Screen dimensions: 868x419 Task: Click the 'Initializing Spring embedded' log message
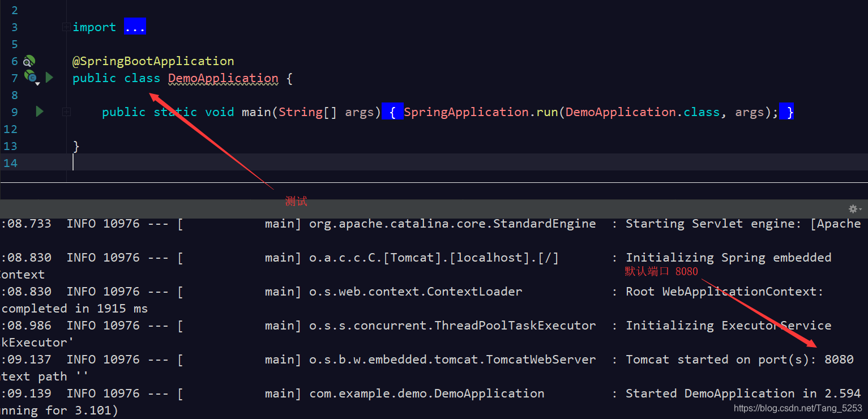[x=729, y=258]
